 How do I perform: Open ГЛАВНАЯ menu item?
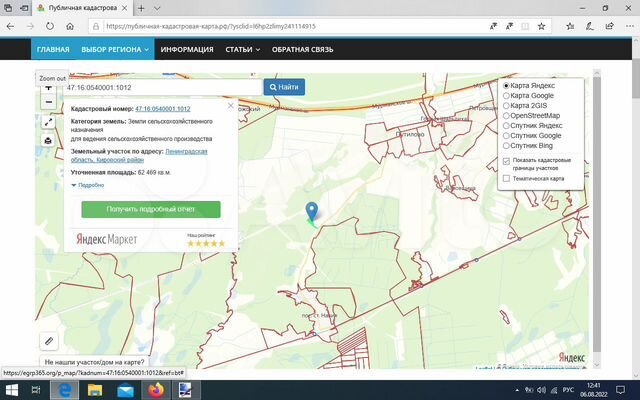click(53, 49)
